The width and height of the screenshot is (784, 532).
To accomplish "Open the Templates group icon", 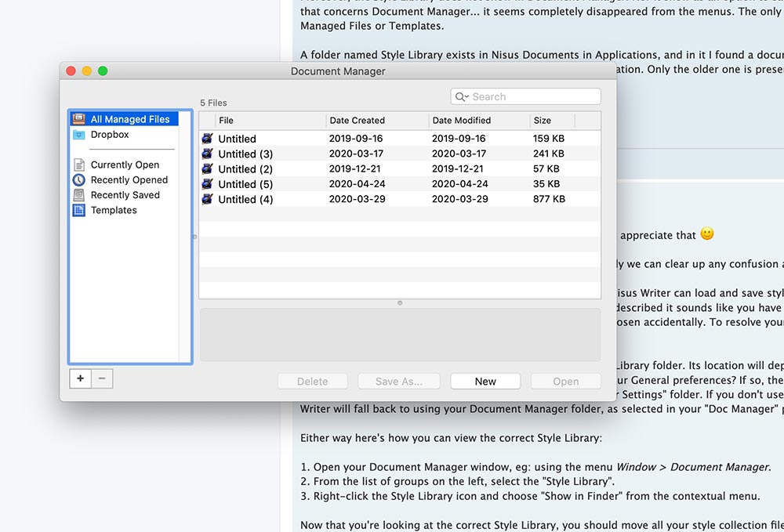I will (79, 210).
